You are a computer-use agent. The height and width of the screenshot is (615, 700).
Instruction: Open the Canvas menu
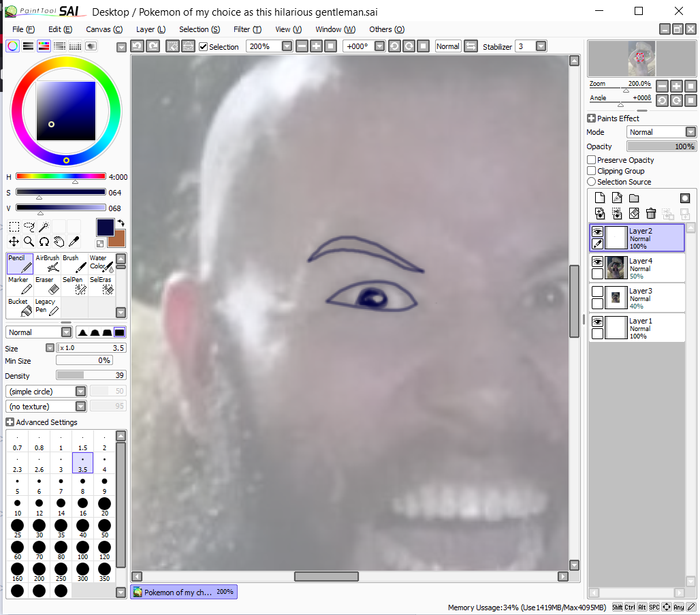tap(104, 29)
